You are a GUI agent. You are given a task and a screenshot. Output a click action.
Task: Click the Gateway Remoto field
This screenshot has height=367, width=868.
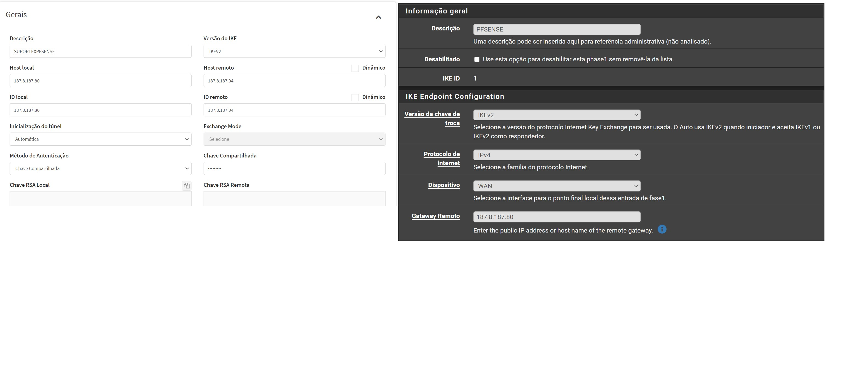pos(557,217)
